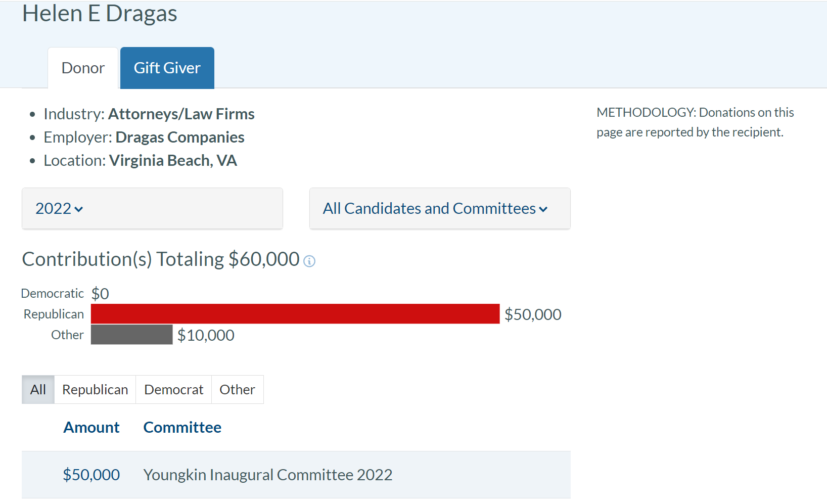Open the 2022 year dropdown

[152, 208]
